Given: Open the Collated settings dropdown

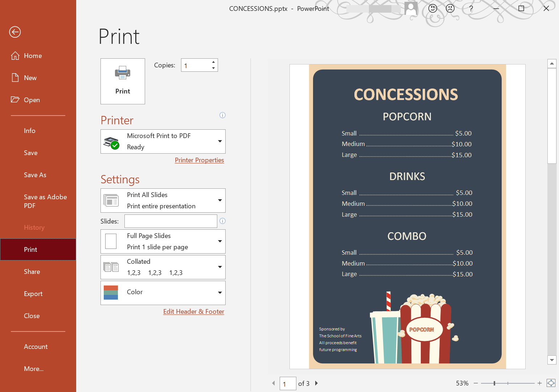Looking at the screenshot, I should [220, 267].
